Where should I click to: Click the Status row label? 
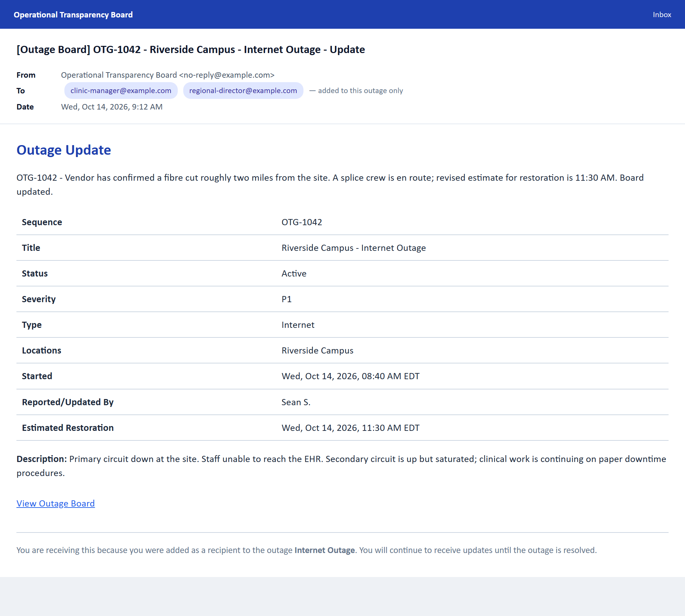click(x=35, y=274)
